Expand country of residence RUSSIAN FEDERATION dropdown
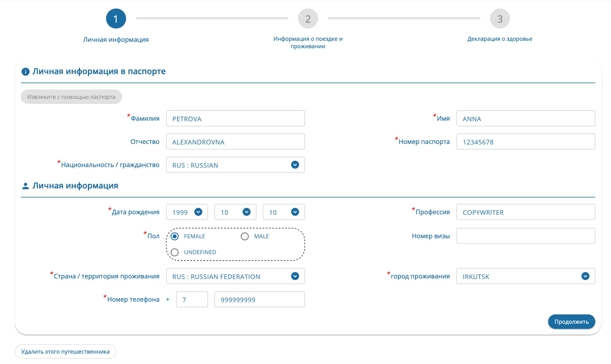 coord(235,276)
